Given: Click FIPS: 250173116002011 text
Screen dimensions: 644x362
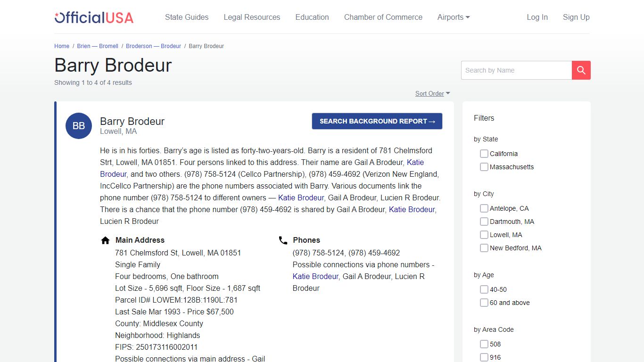Looking at the screenshot, I should click(x=157, y=347).
